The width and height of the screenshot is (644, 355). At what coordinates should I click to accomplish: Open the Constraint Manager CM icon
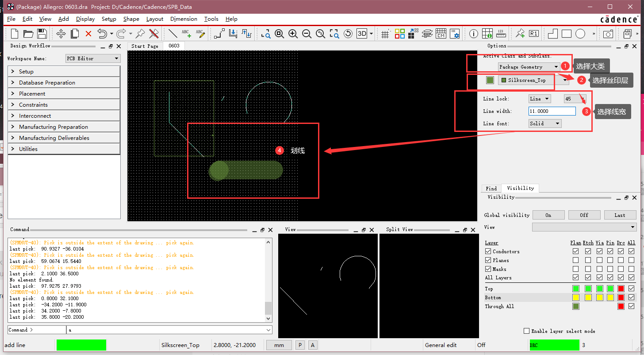tap(441, 34)
